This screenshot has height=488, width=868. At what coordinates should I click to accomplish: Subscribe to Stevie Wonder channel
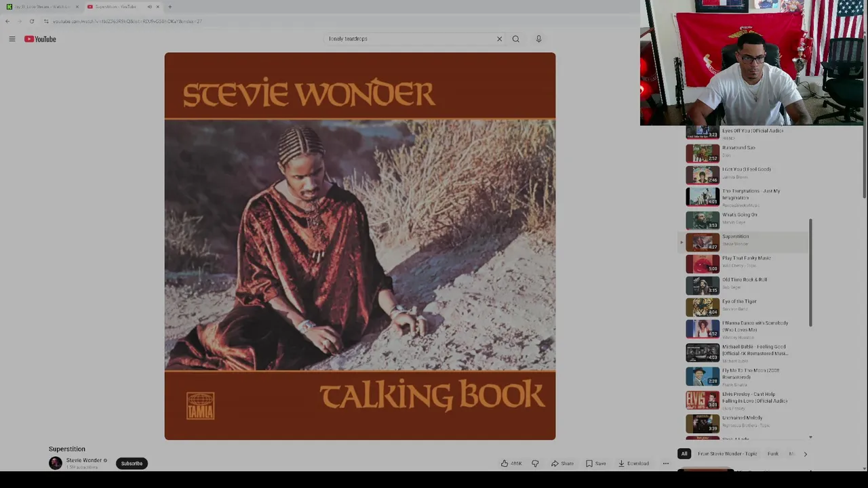(132, 464)
